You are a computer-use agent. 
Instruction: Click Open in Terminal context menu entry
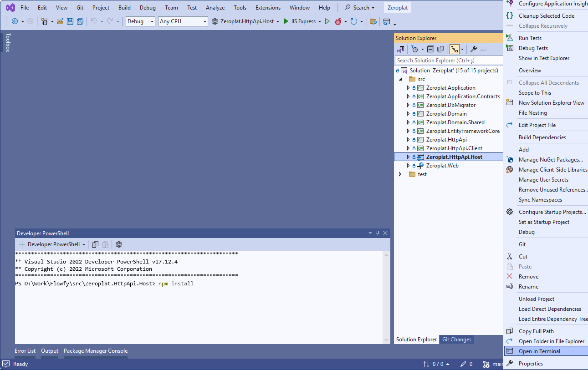coord(539,351)
